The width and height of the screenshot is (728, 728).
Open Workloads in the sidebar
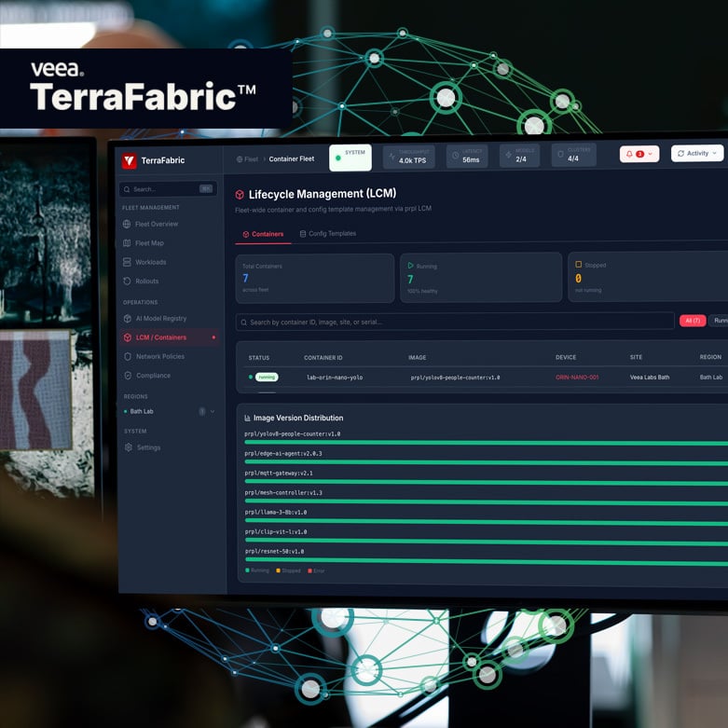pos(150,262)
